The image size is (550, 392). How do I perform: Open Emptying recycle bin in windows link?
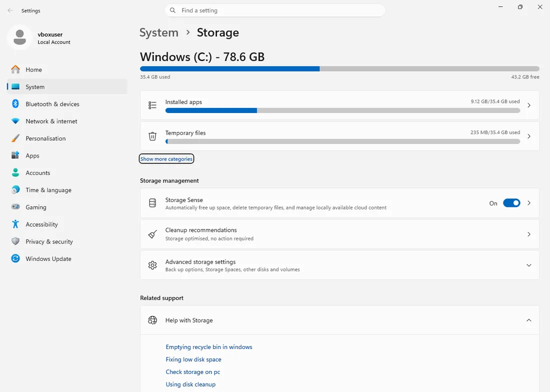208,347
